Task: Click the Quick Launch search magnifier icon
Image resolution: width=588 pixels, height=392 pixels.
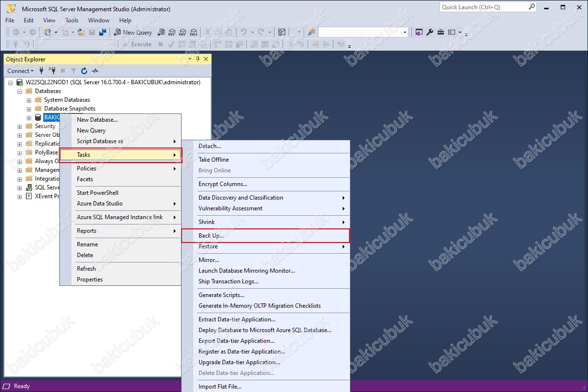Action: coord(532,7)
